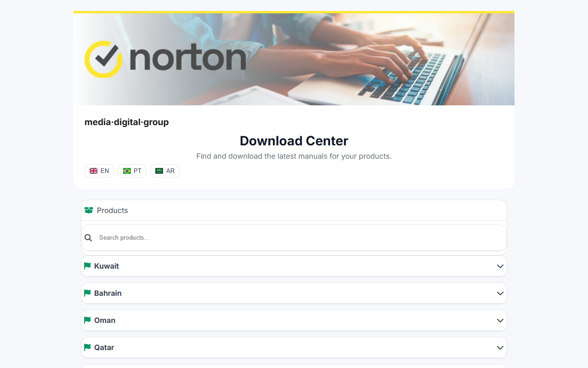
Task: Expand the Bahrain section
Action: [x=500, y=293]
